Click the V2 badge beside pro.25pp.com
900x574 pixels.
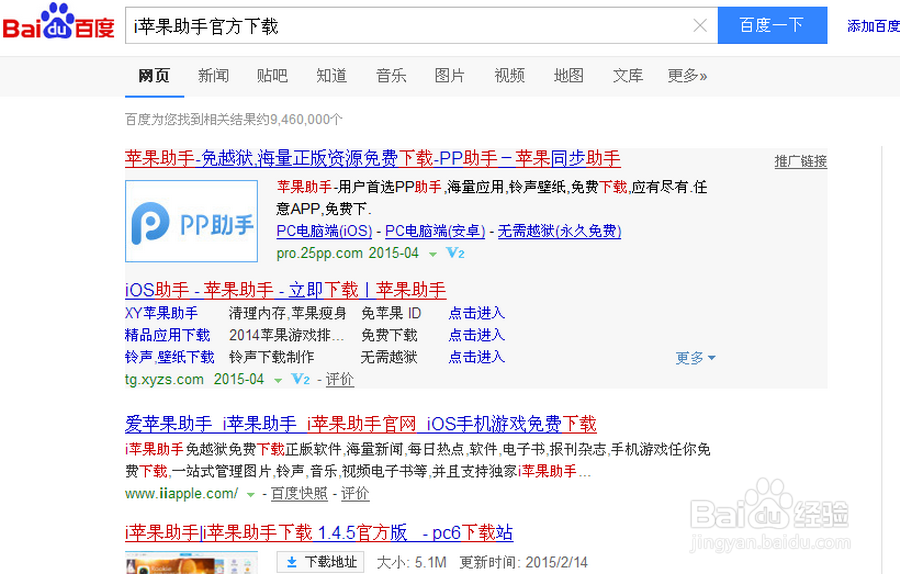(455, 253)
